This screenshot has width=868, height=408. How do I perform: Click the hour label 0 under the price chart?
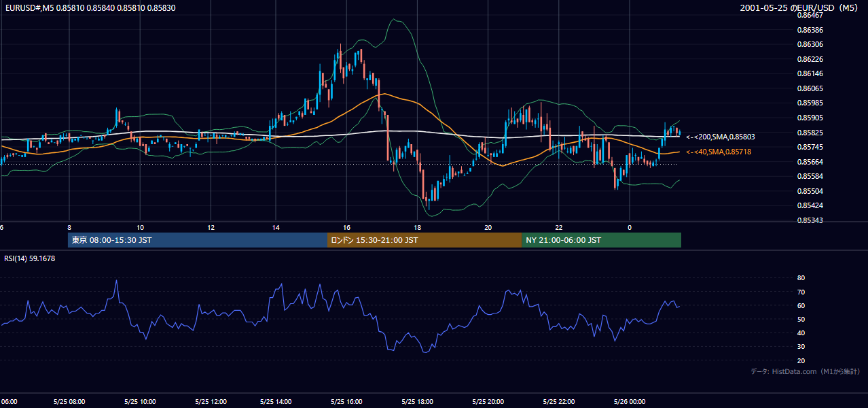[629, 227]
